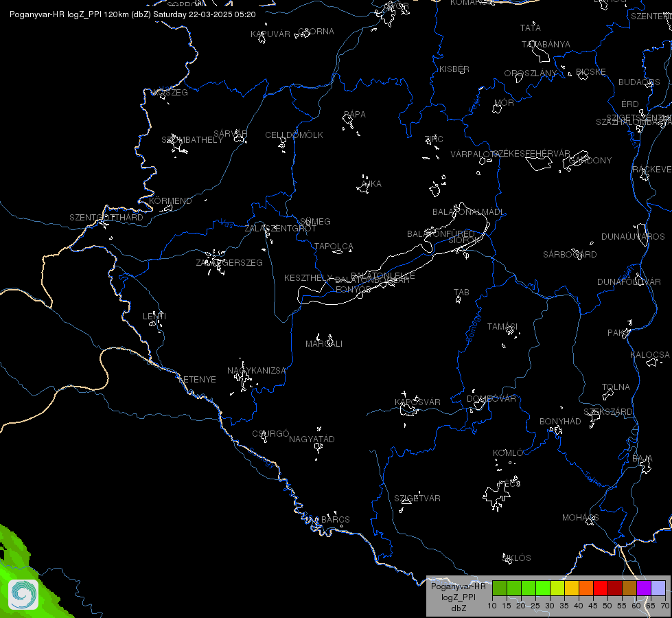Image resolution: width=672 pixels, height=618 pixels.
Task: Click the DOMBÓVÁR label
Action: [491, 398]
